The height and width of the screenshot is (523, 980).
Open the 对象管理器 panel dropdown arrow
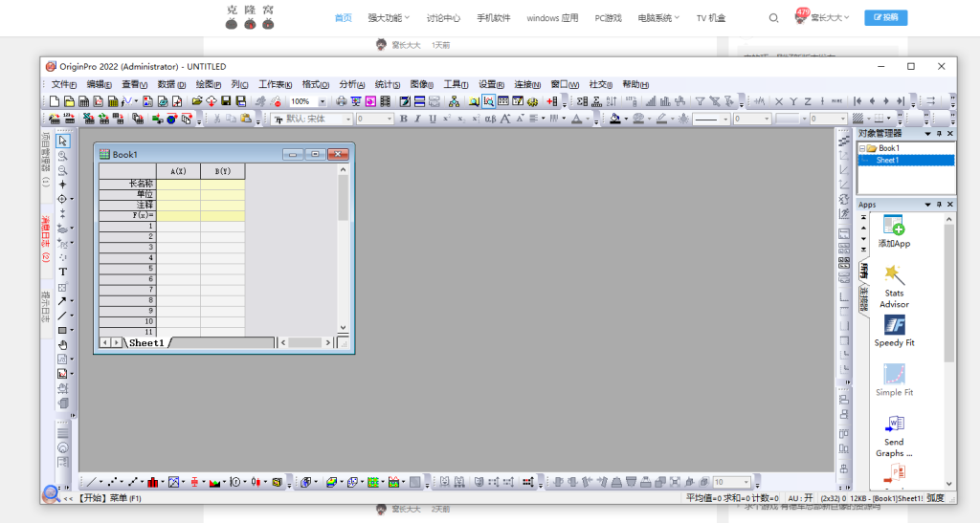tap(927, 134)
